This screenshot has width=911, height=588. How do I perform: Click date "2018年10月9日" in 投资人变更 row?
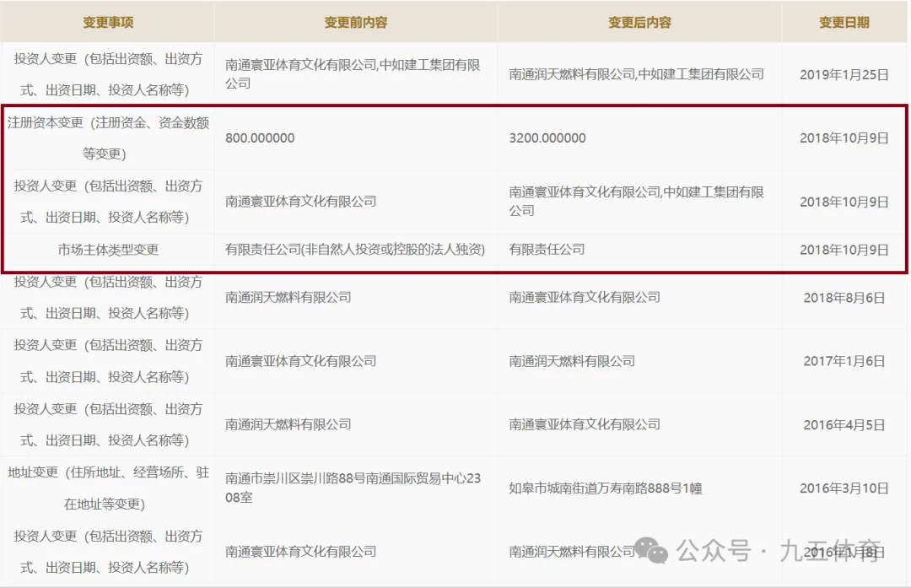pyautogui.click(x=844, y=202)
